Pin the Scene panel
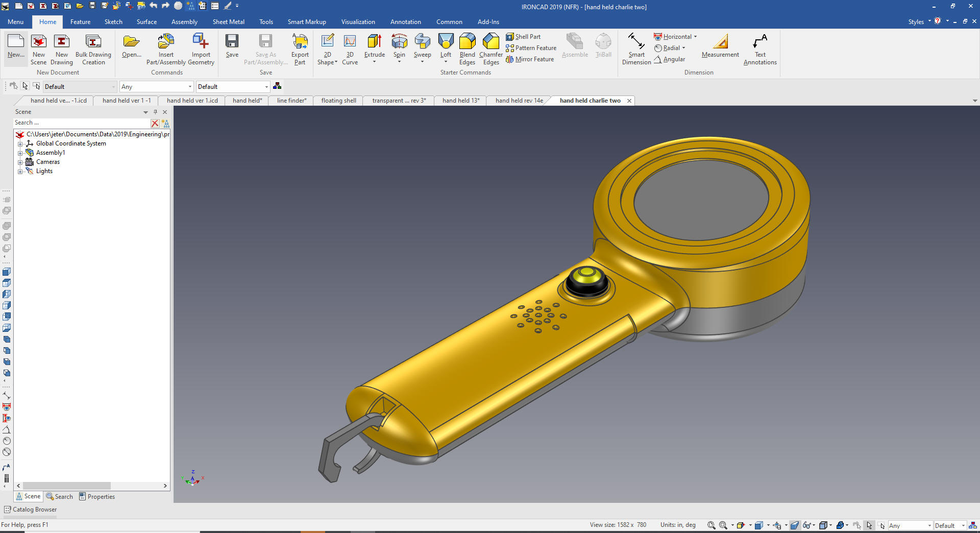This screenshot has width=980, height=533. tap(155, 112)
